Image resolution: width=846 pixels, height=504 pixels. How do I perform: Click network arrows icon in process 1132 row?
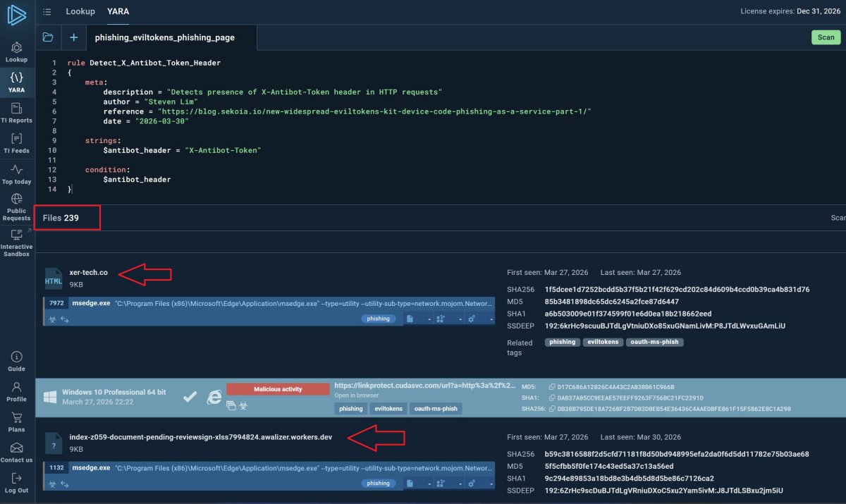coord(64,484)
